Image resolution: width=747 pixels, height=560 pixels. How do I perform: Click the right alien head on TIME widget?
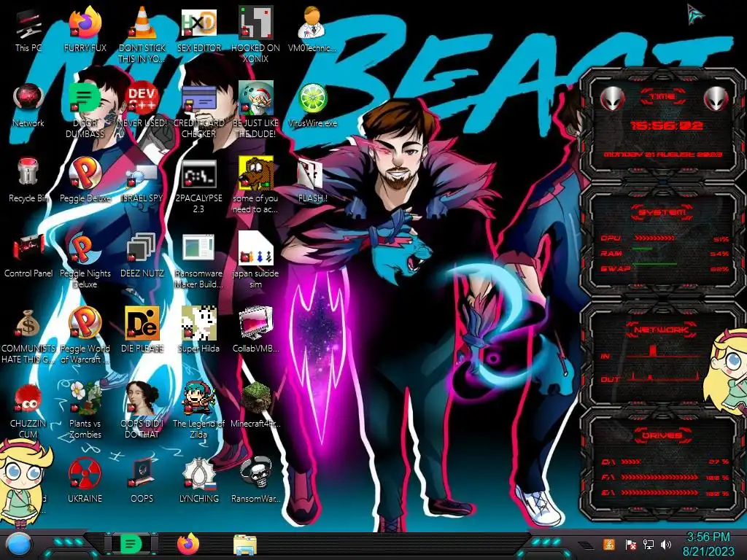click(x=716, y=98)
